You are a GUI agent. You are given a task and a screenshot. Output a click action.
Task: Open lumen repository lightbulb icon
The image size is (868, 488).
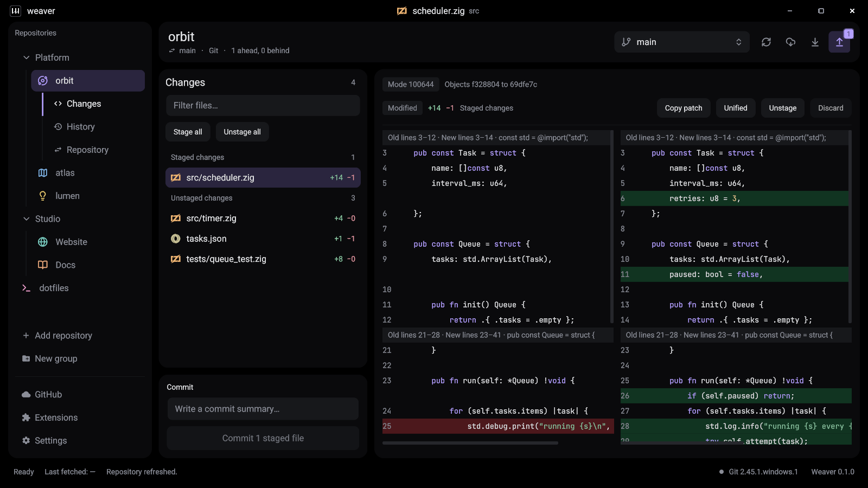click(x=43, y=196)
